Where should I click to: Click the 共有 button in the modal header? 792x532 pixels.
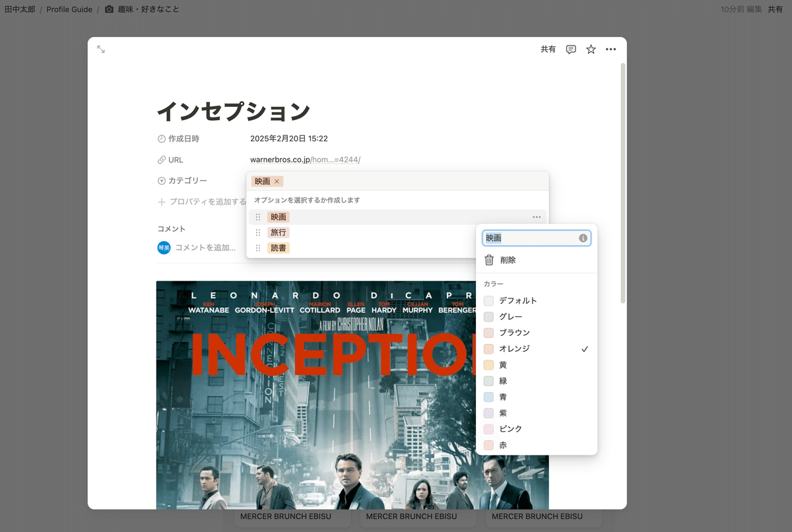[x=548, y=50]
